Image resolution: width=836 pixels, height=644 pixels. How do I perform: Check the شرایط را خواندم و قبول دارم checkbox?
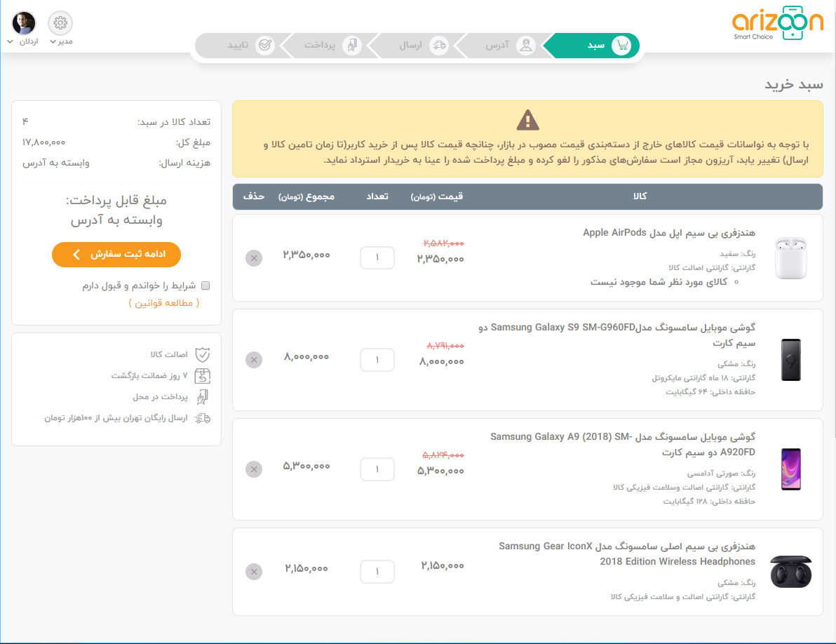[x=205, y=286]
